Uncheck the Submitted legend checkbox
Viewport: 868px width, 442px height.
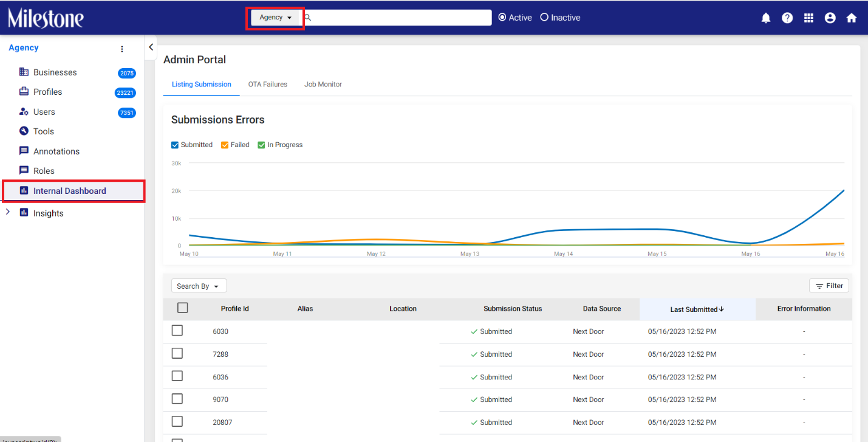tap(175, 145)
